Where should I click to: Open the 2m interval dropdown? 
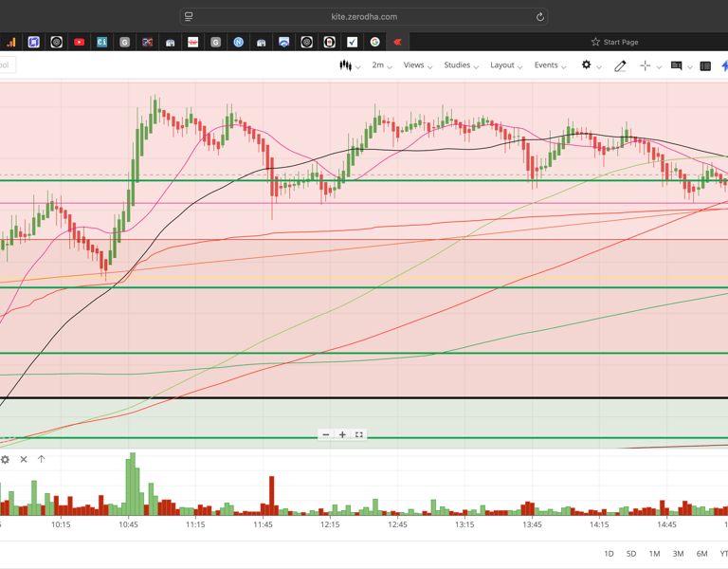pos(382,65)
